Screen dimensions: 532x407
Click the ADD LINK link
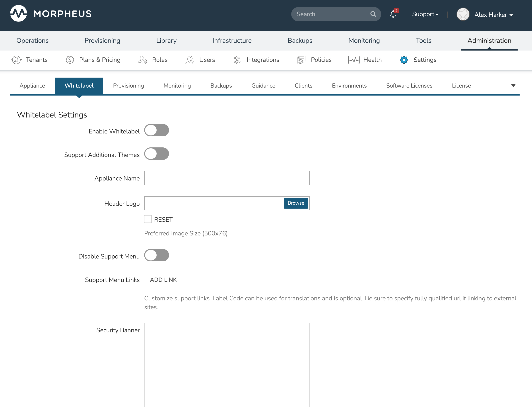click(163, 280)
